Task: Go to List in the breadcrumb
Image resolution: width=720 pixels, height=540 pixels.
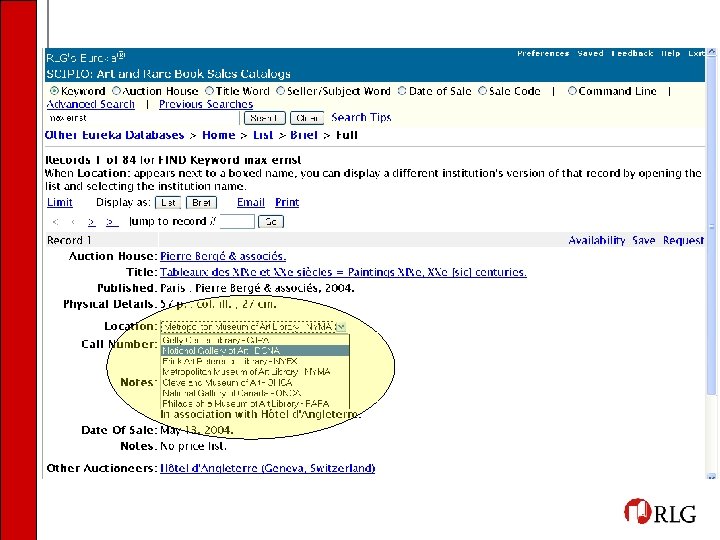Action: pyautogui.click(x=263, y=135)
